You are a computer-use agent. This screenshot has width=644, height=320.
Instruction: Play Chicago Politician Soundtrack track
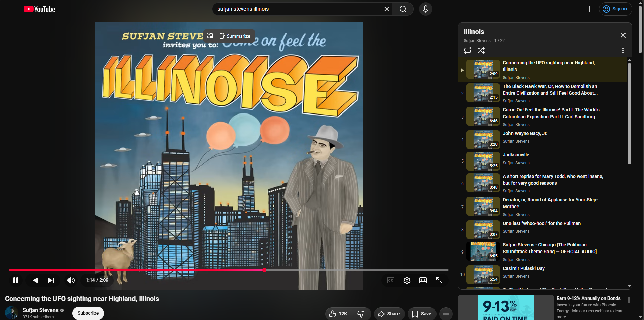point(542,252)
